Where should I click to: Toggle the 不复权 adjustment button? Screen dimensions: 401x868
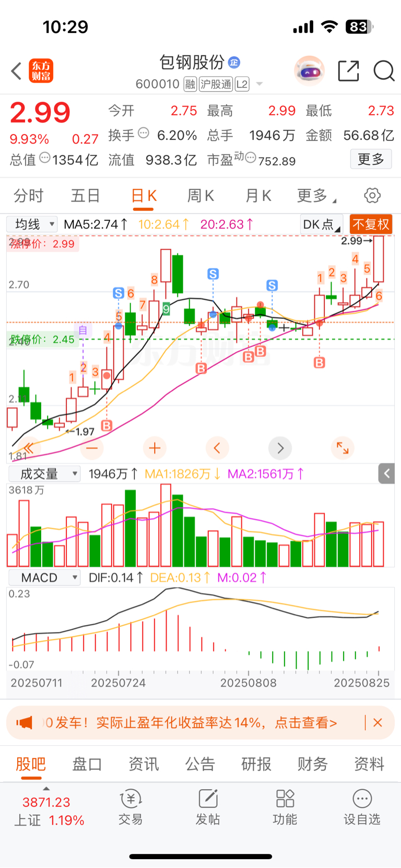[371, 224]
